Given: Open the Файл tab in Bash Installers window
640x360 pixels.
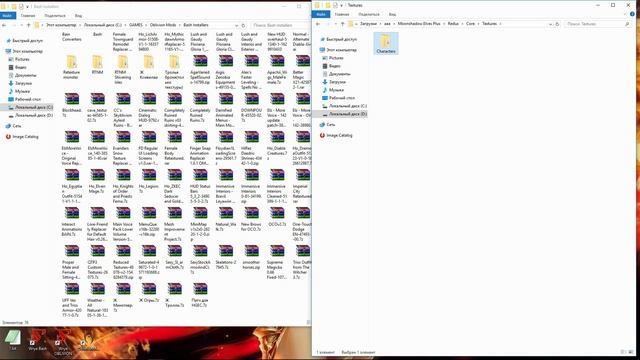Looking at the screenshot, I should (x=7, y=16).
